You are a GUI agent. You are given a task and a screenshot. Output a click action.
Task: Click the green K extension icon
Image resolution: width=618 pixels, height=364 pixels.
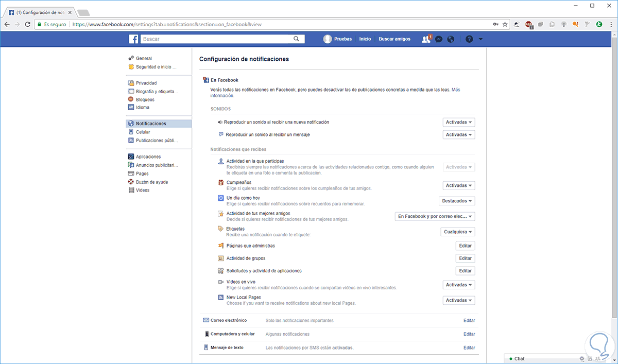(x=599, y=24)
